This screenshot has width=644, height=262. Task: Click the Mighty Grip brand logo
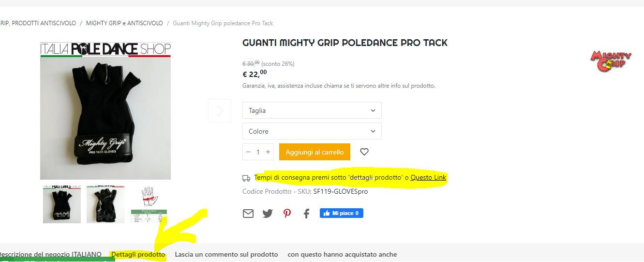tap(611, 62)
